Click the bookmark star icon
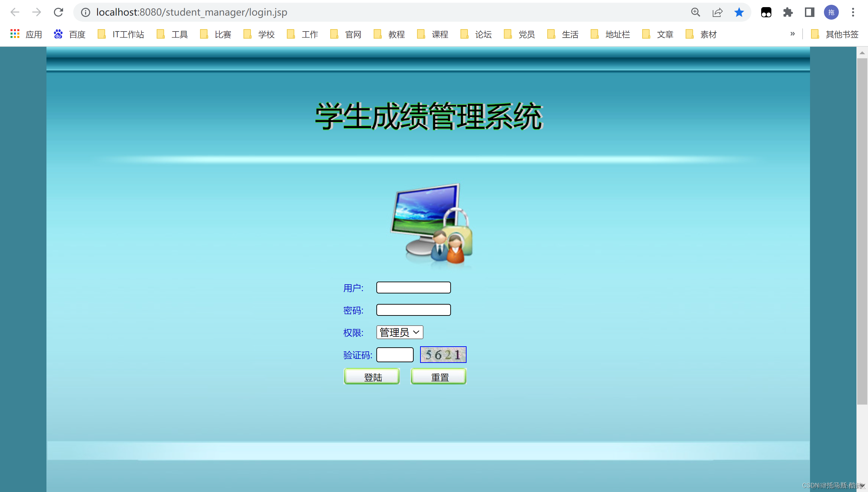This screenshot has width=868, height=492. click(739, 13)
